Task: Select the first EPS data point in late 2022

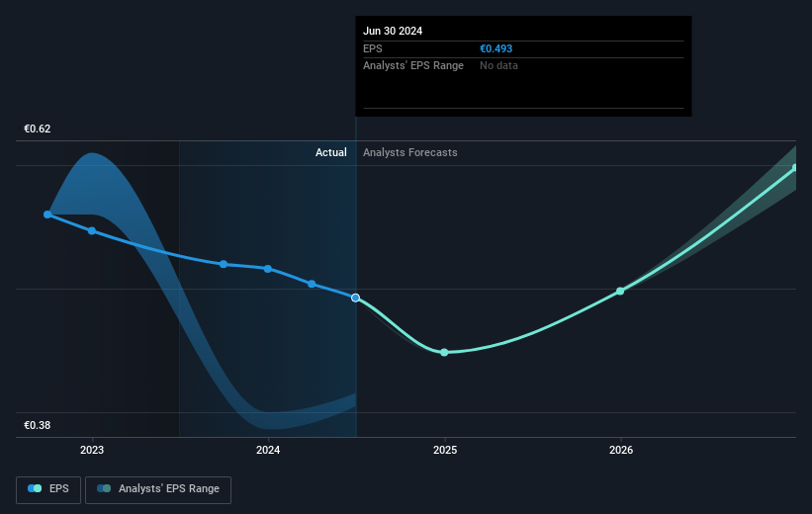Action: pos(47,214)
